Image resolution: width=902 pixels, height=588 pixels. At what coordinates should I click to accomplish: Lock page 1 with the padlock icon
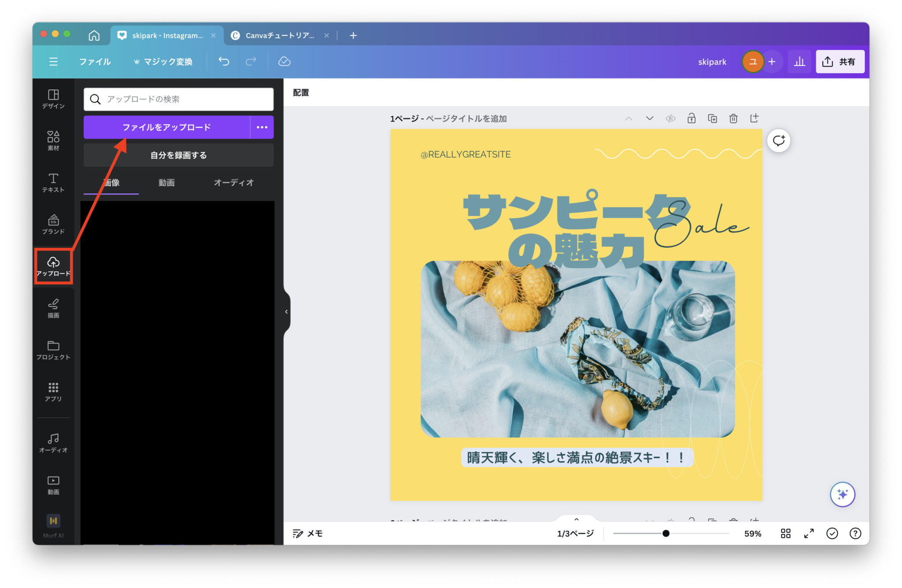point(691,118)
